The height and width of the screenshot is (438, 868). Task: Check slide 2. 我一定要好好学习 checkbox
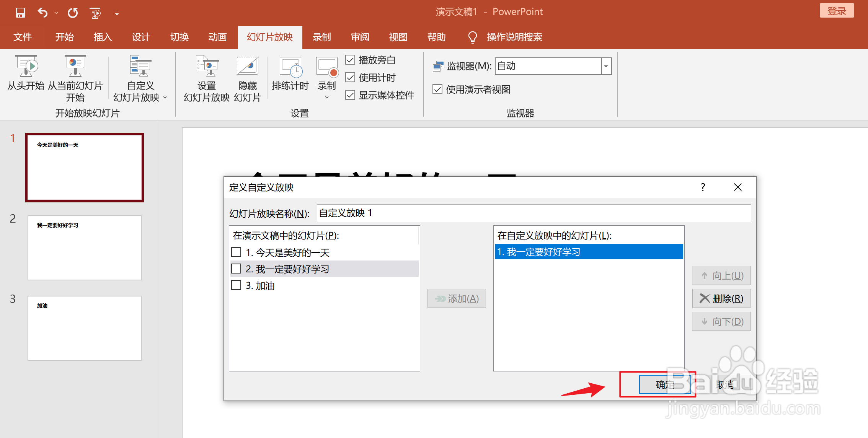pos(236,269)
